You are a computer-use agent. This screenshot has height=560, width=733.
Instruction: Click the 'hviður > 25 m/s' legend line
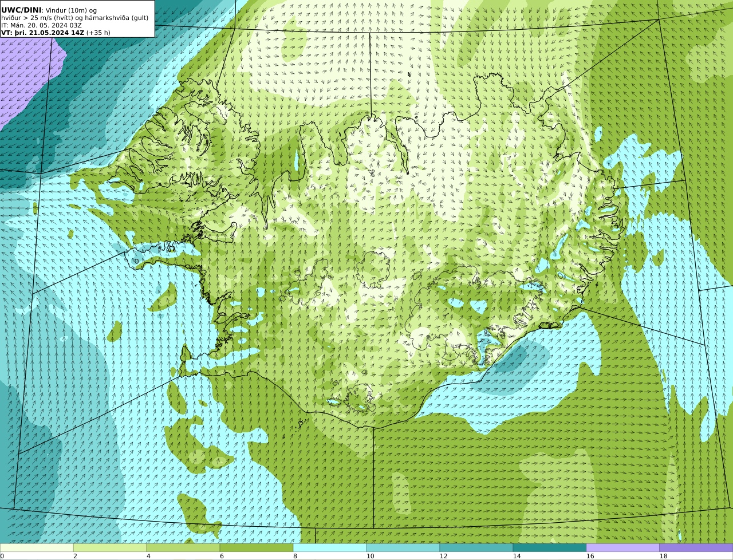74,18
